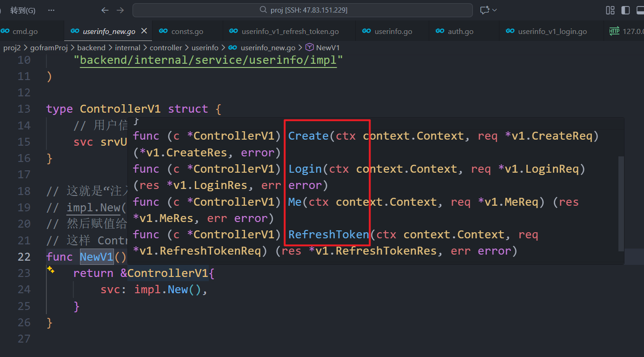The width and height of the screenshot is (644, 357).
Task: Click Me method name in the hover popup
Action: point(295,202)
